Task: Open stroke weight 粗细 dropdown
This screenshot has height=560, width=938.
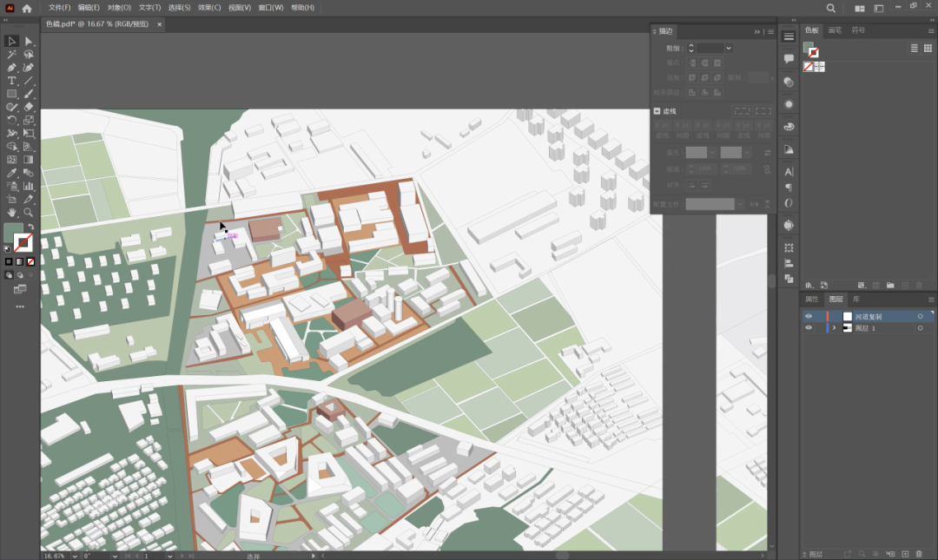Action: (x=729, y=48)
